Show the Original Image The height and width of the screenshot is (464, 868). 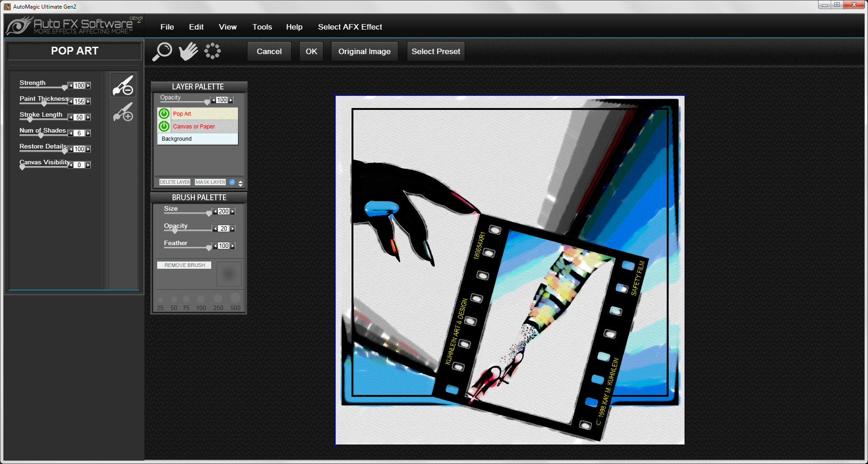point(364,51)
